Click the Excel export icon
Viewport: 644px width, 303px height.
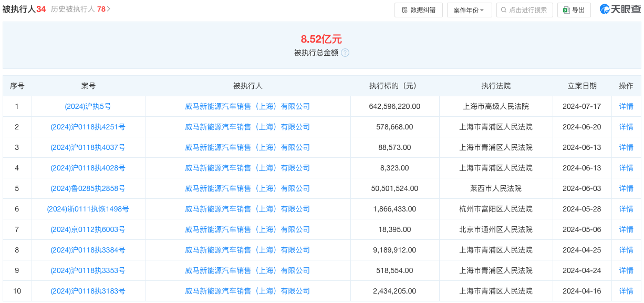(x=566, y=10)
